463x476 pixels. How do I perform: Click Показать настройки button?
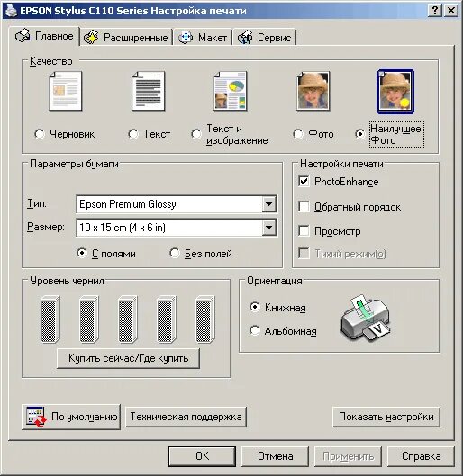tap(386, 417)
